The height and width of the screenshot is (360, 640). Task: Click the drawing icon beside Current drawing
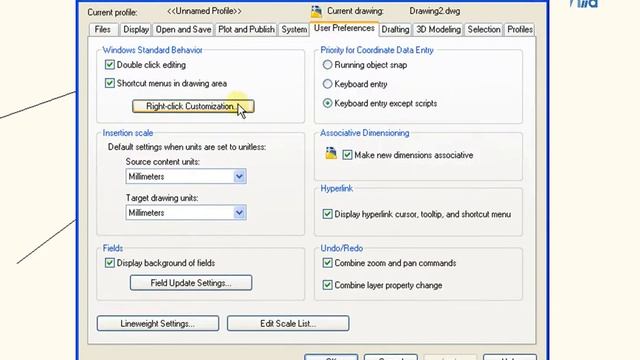coord(316,11)
